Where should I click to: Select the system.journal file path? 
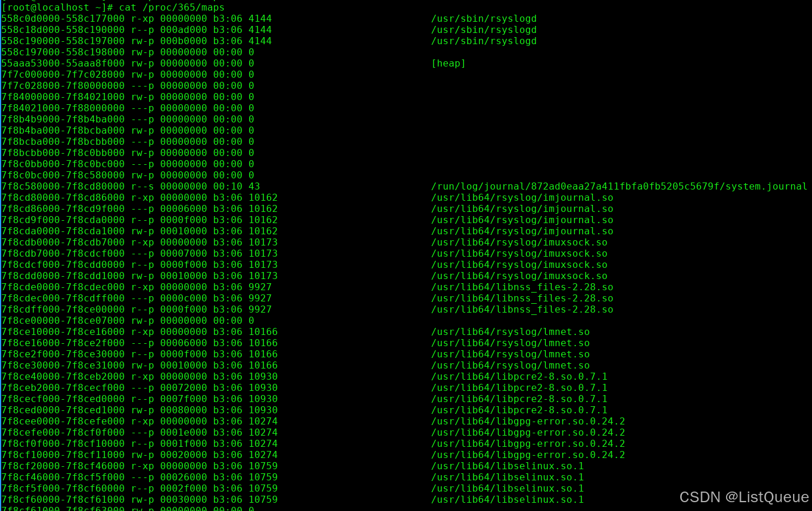[x=619, y=187]
